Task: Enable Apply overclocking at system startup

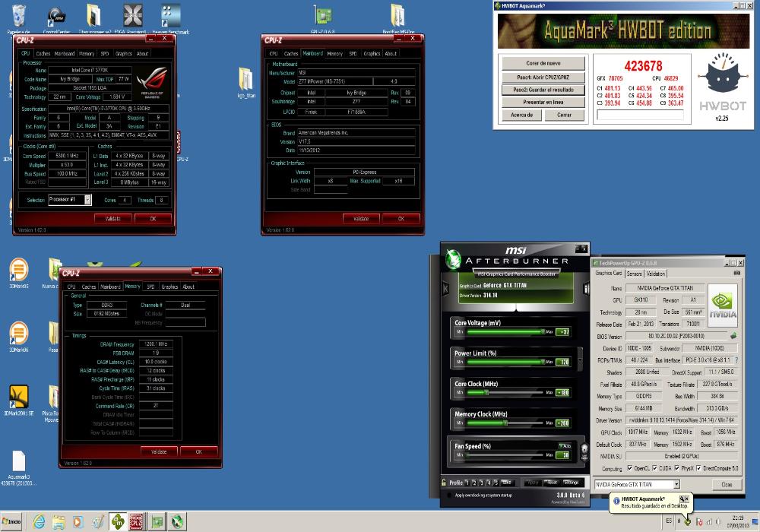Action: pyautogui.click(x=449, y=496)
